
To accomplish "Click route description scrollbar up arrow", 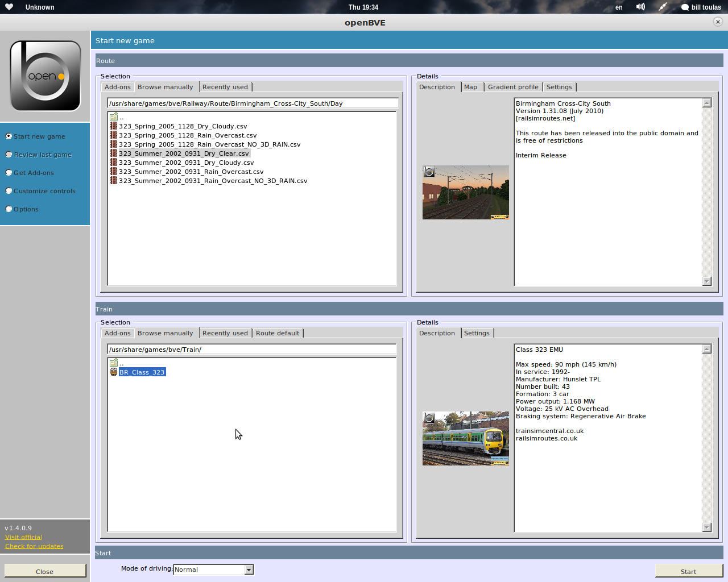I will tap(707, 103).
